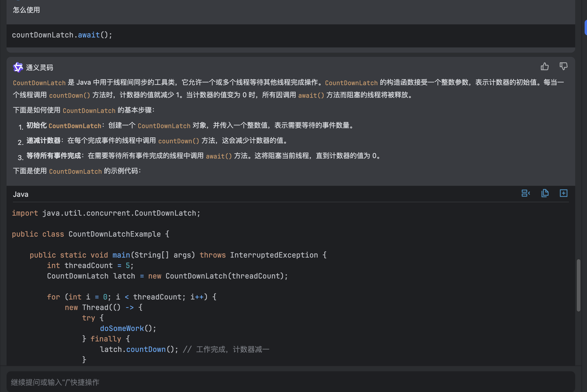Click the Java language label
Screen dimensions: 587x392
click(x=20, y=194)
